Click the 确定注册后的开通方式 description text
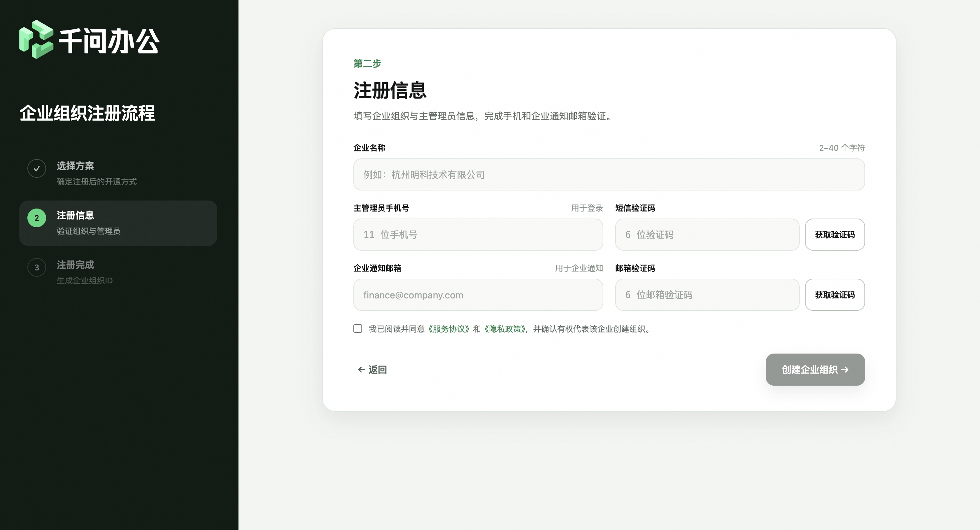 97,181
